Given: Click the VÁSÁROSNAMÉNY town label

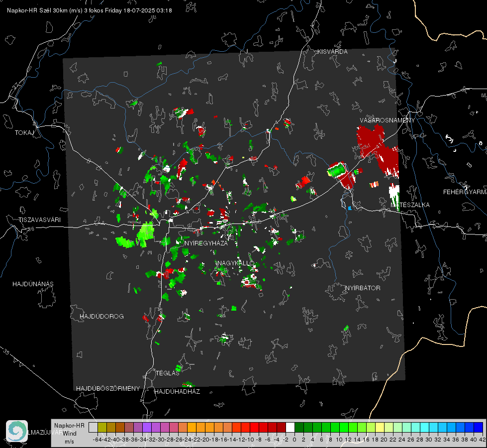Looking at the screenshot, I should [x=388, y=120].
